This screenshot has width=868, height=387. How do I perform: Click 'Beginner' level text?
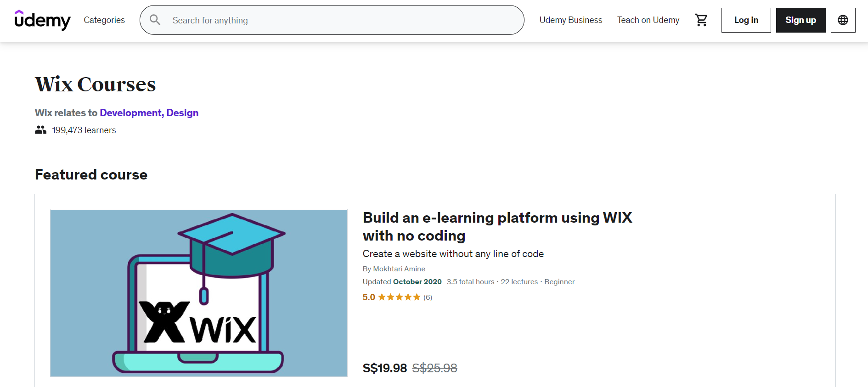(x=559, y=282)
